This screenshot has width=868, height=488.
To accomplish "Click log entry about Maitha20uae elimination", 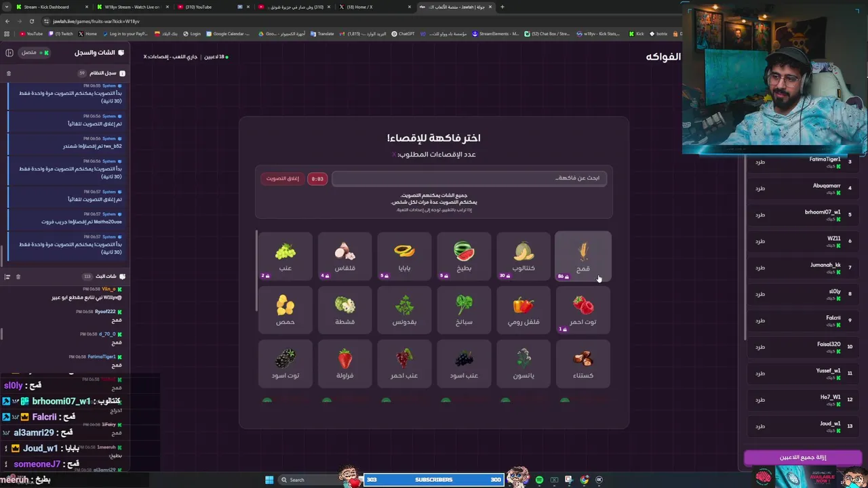I will (x=68, y=218).
